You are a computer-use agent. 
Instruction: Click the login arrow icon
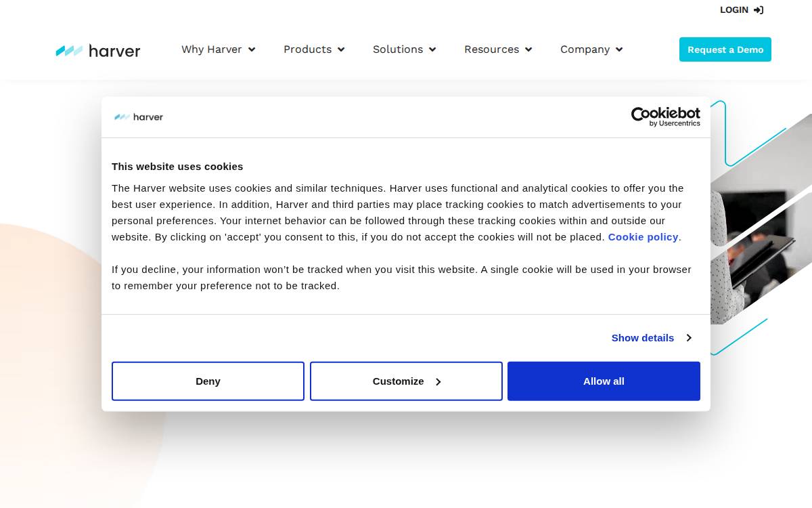click(x=759, y=10)
